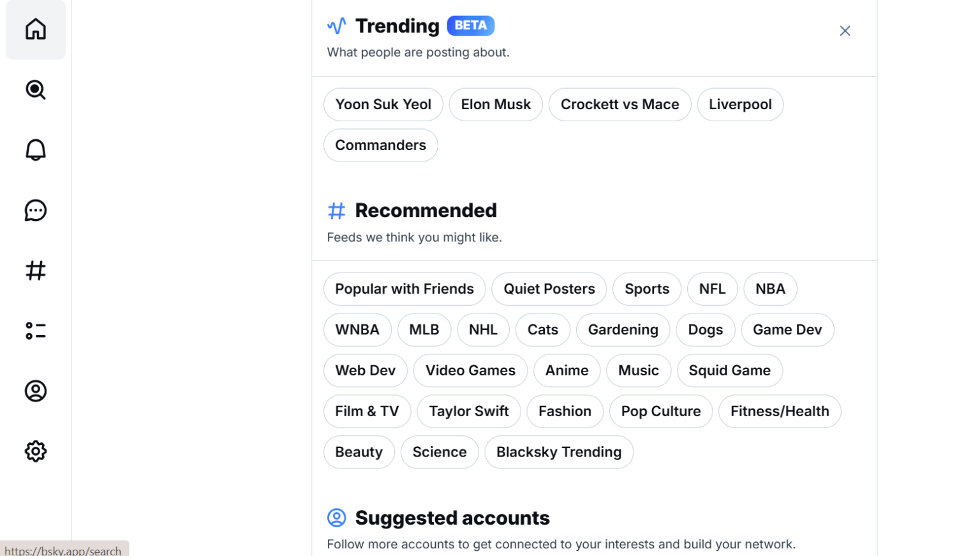Click the Trending pulse icon
This screenshot has height=556, width=980.
337,26
